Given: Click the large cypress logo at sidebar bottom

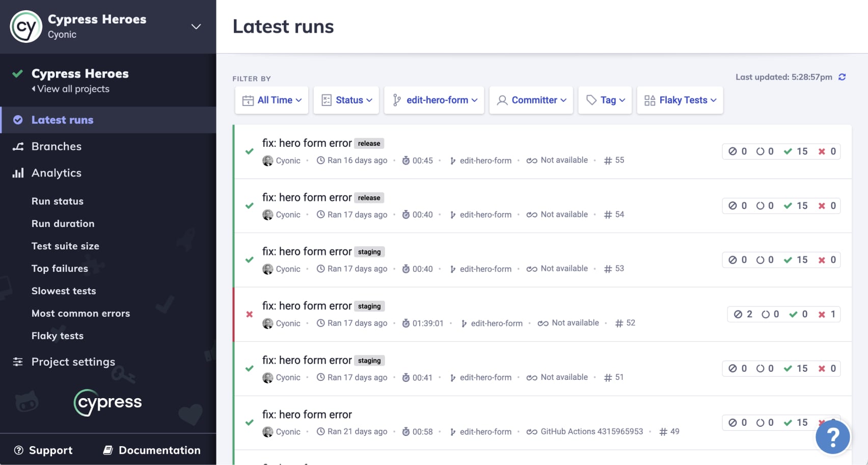Looking at the screenshot, I should (x=108, y=402).
